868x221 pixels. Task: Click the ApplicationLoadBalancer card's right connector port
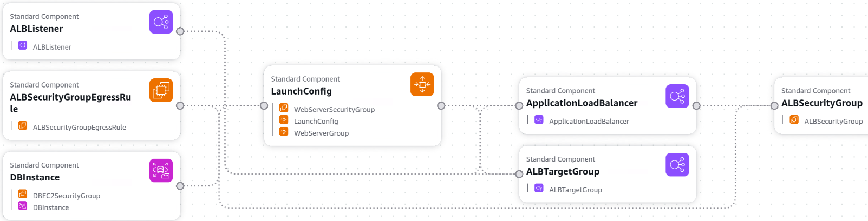tap(696, 106)
